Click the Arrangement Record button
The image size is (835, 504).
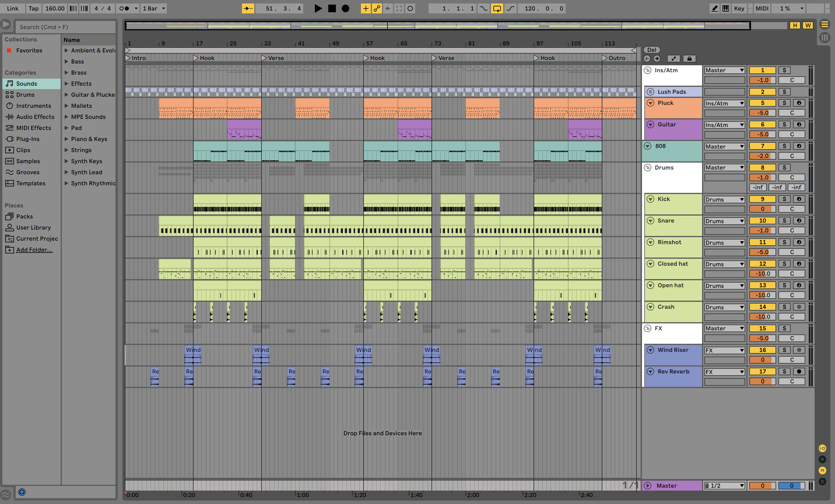point(345,8)
